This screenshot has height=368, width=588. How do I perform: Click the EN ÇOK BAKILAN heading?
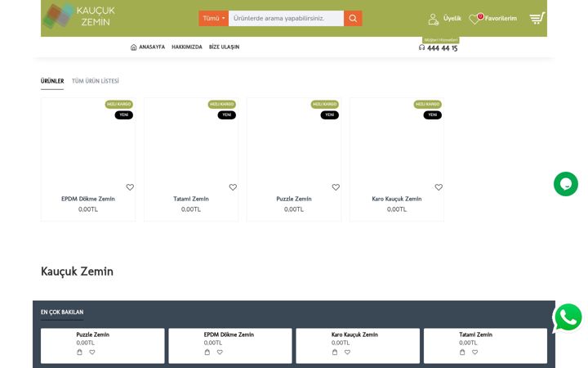[x=62, y=312]
